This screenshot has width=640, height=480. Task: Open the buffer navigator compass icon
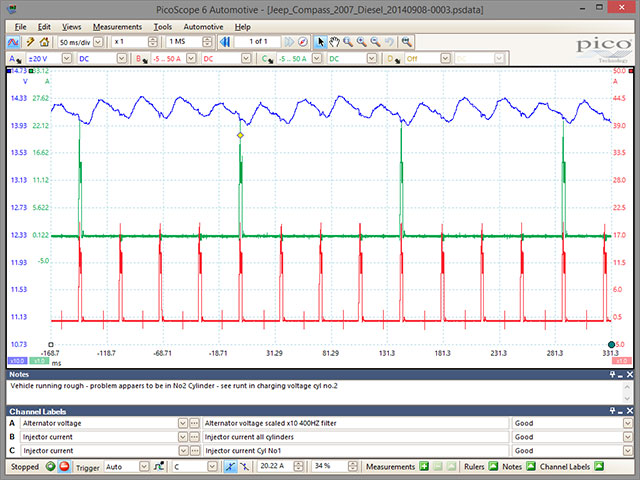coord(302,42)
